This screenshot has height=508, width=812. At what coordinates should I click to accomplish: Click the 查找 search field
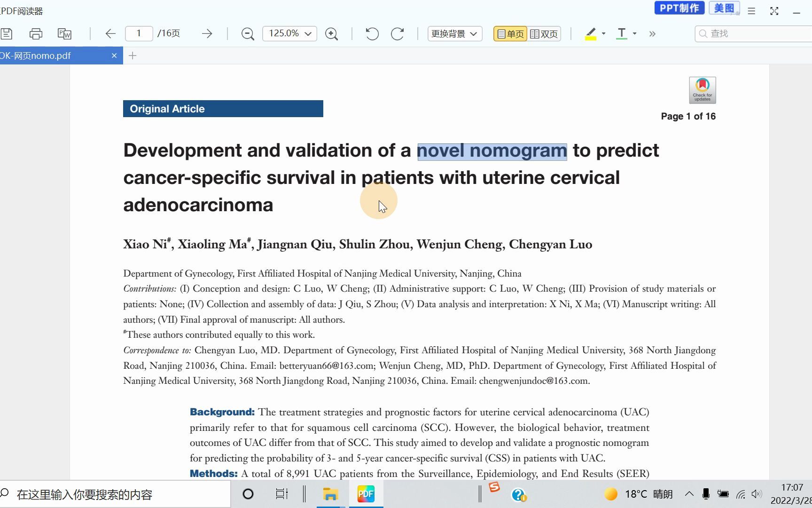point(754,33)
